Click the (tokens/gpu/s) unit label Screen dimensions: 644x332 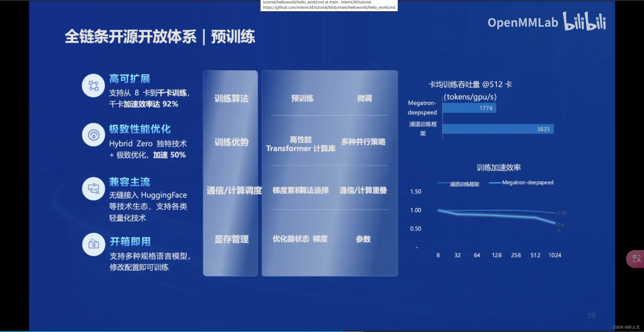click(470, 97)
